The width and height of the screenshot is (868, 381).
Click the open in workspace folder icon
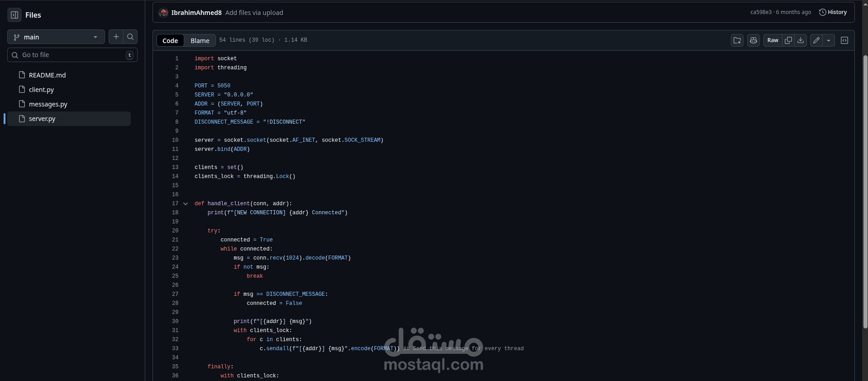(737, 40)
